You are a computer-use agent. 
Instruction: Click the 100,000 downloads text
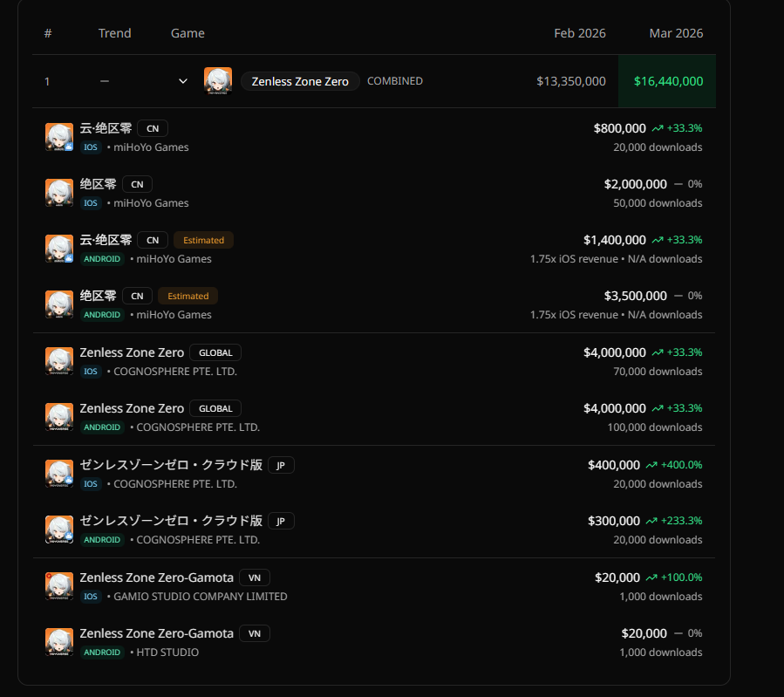655,427
